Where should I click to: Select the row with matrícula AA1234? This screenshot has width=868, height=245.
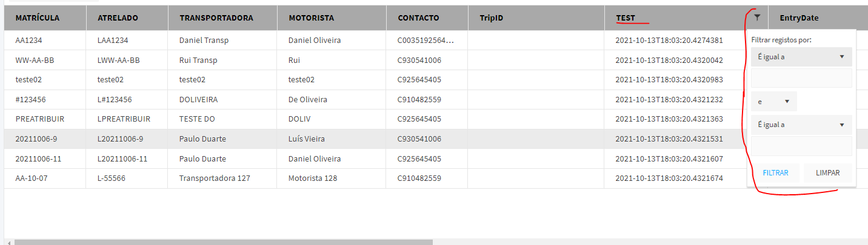(29, 41)
